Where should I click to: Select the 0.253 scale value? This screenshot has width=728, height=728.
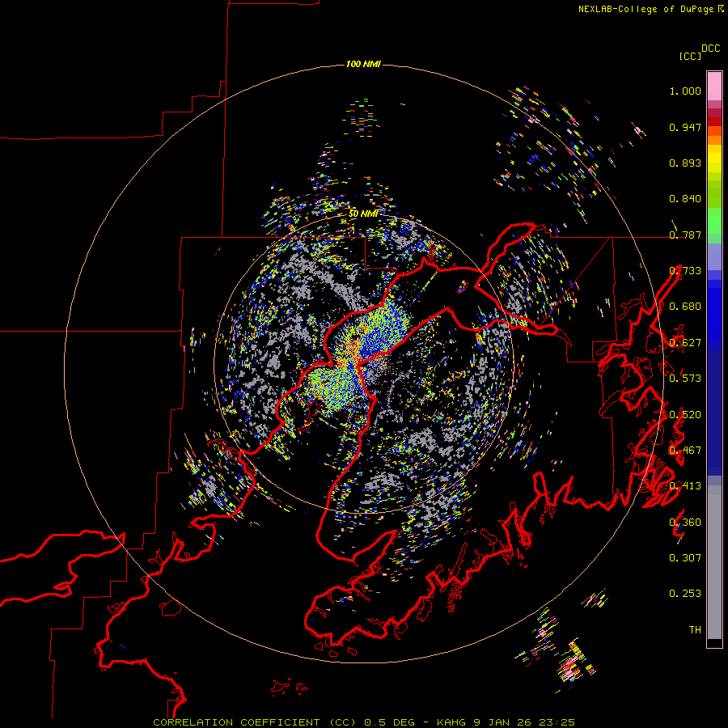coord(685,594)
